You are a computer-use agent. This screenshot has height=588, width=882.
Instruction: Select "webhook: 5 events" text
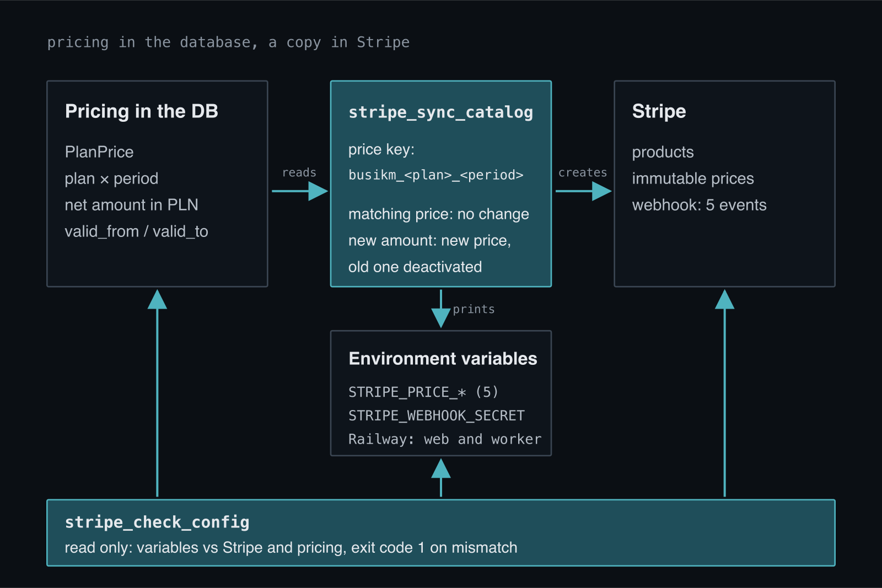tap(700, 205)
